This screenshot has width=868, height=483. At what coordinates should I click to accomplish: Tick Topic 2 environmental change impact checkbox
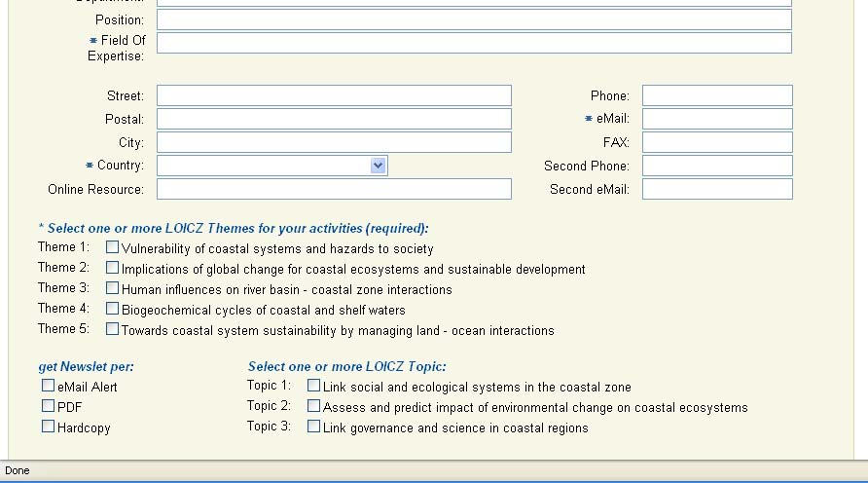[x=314, y=406]
